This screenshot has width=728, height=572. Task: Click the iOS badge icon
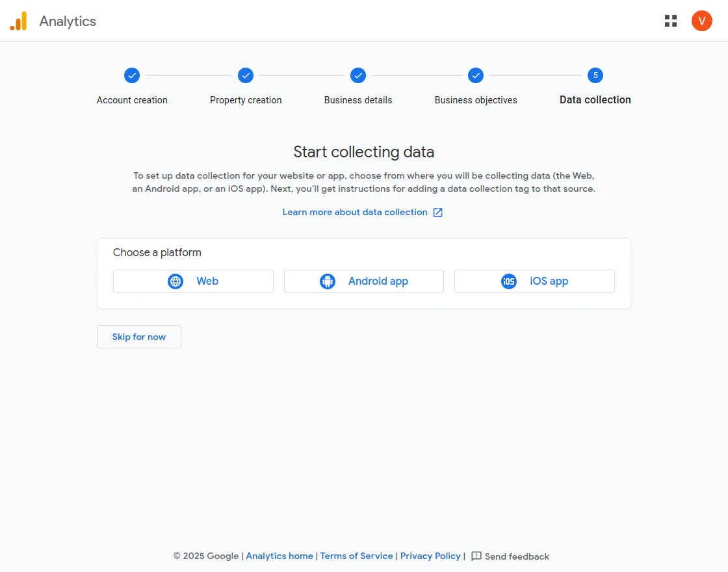(508, 281)
